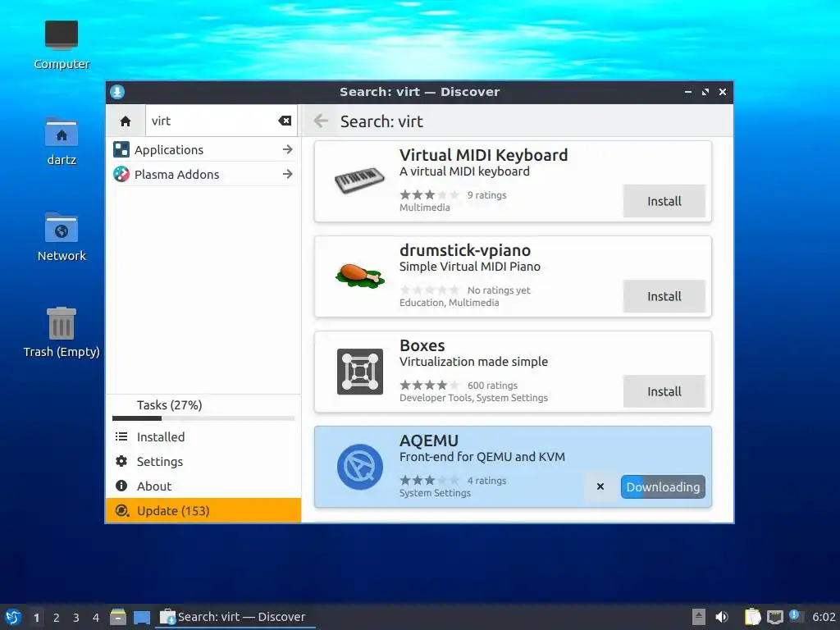Viewport: 840px width, 630px height.
Task: Click the 600 ratings stars for Boxes
Action: tap(429, 386)
